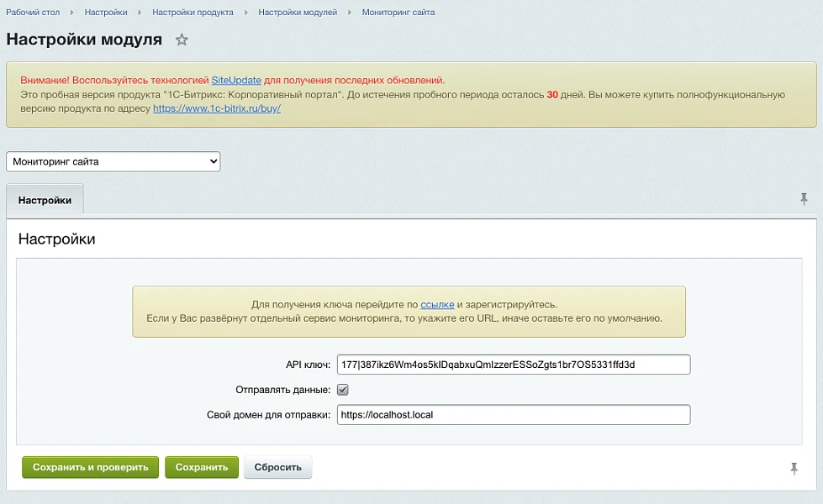Screen dimensions: 823x504
Task: Open the 1c-bitrix.ru buy link
Action: 217,108
